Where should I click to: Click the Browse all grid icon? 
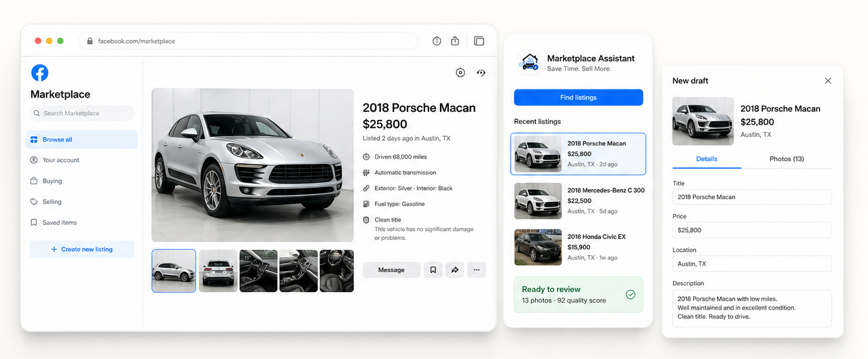point(34,140)
